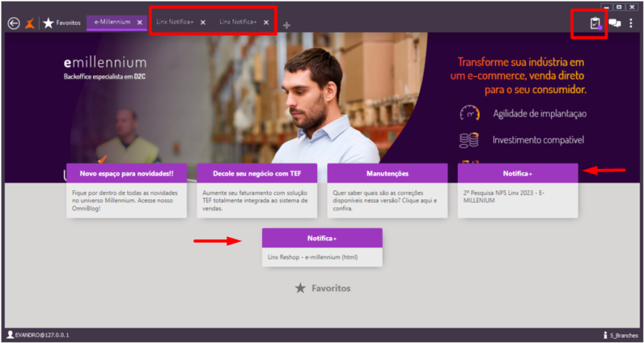Viewport: 644px width, 343px height.
Task: Click 'Agilidade de implantação' speedometer icon
Action: point(469,113)
